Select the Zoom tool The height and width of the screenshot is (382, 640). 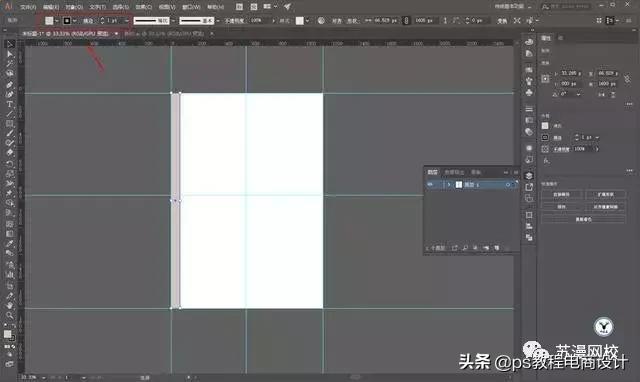tap(10, 315)
